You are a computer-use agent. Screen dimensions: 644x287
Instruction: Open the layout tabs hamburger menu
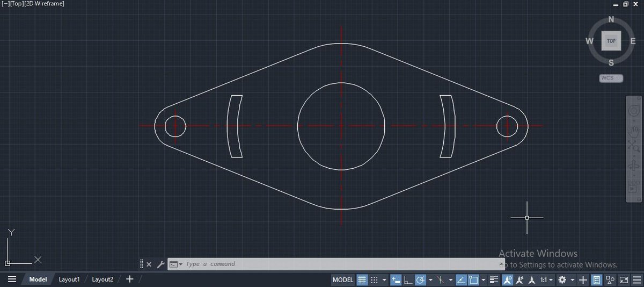(12, 279)
